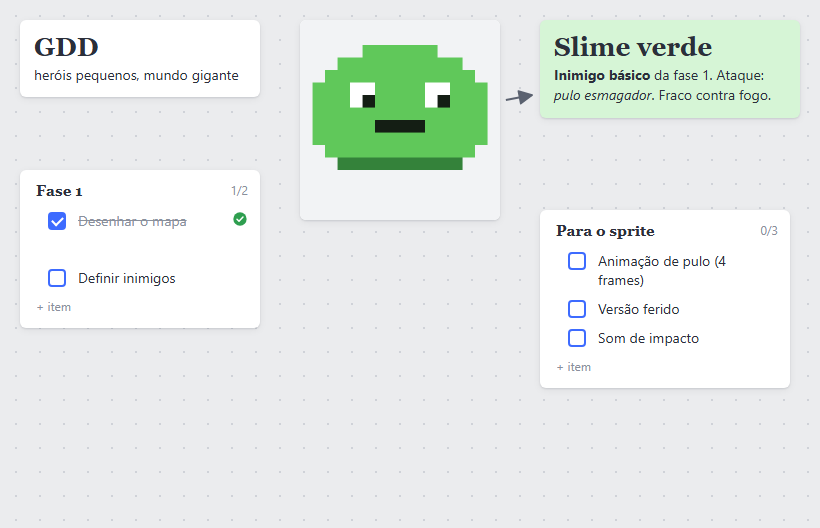Add an item to the Para o sprite list
This screenshot has height=528, width=820.
574,367
